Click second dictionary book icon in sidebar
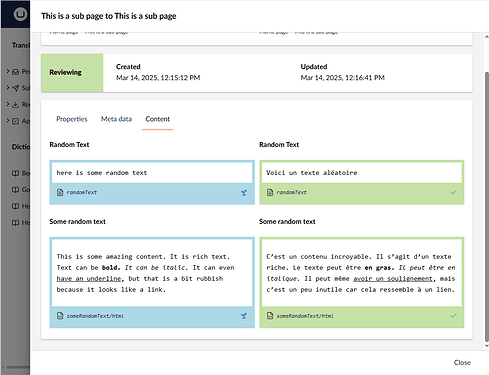Viewport: 489px width, 375px height. [15, 189]
